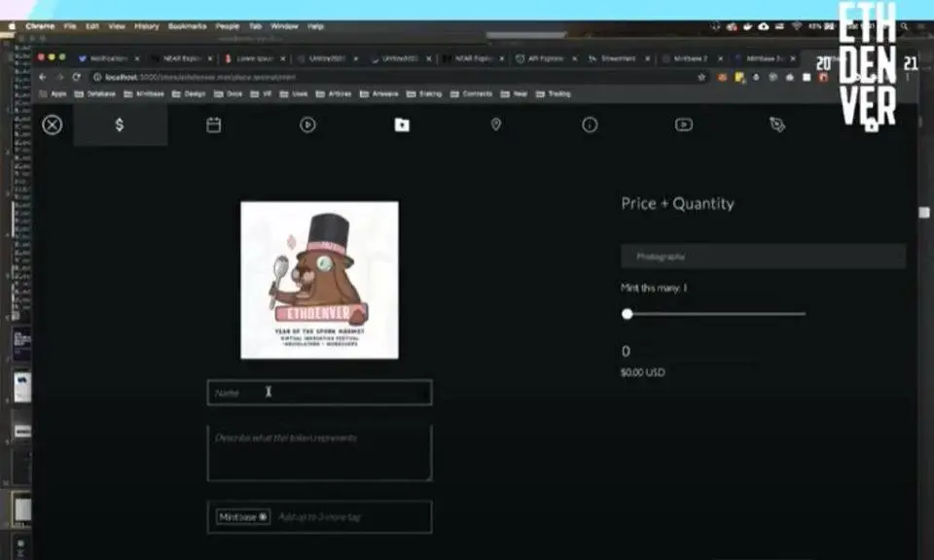Bookmark this page with the star icon
The height and width of the screenshot is (560, 934).
pos(701,78)
